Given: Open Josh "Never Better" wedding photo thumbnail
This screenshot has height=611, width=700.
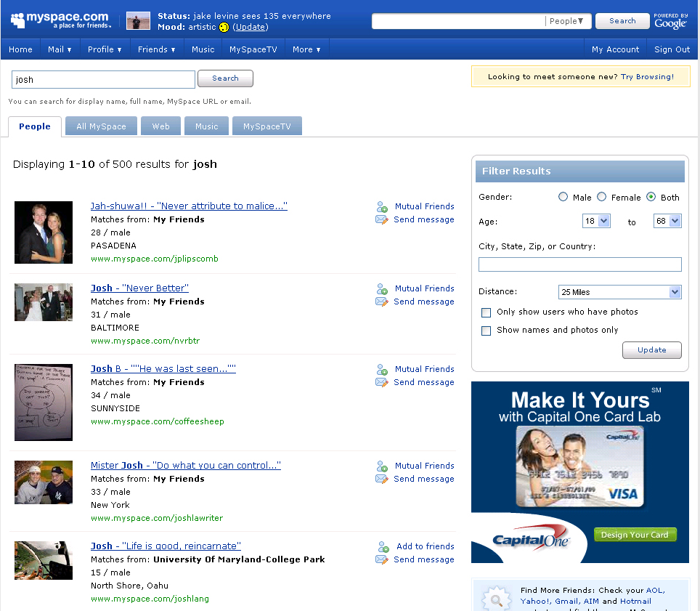Looking at the screenshot, I should pyautogui.click(x=44, y=302).
